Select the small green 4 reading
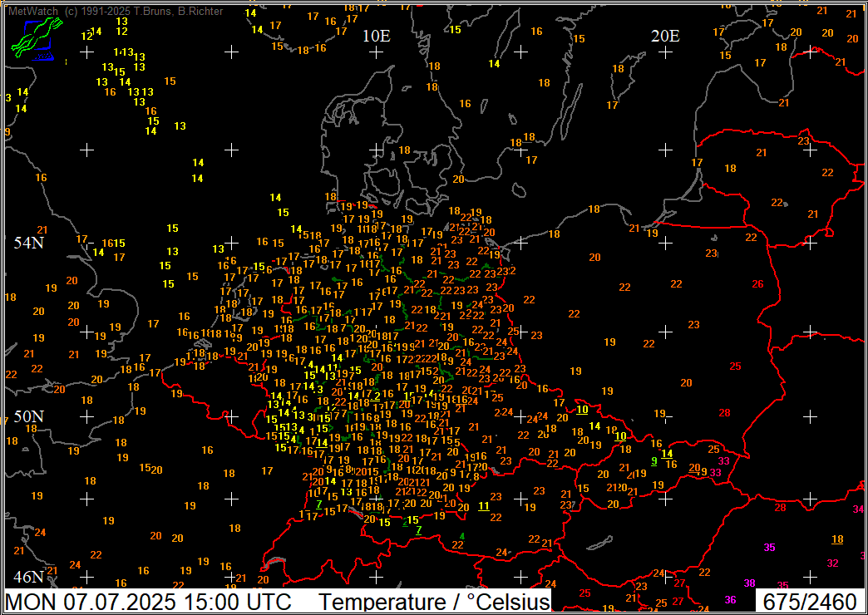The height and width of the screenshot is (615, 868). click(x=461, y=536)
